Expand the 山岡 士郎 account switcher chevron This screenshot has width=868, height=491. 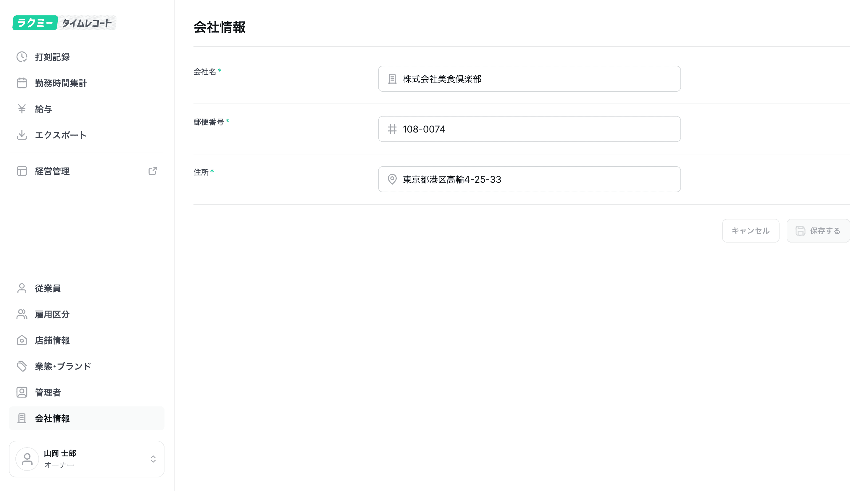[153, 459]
